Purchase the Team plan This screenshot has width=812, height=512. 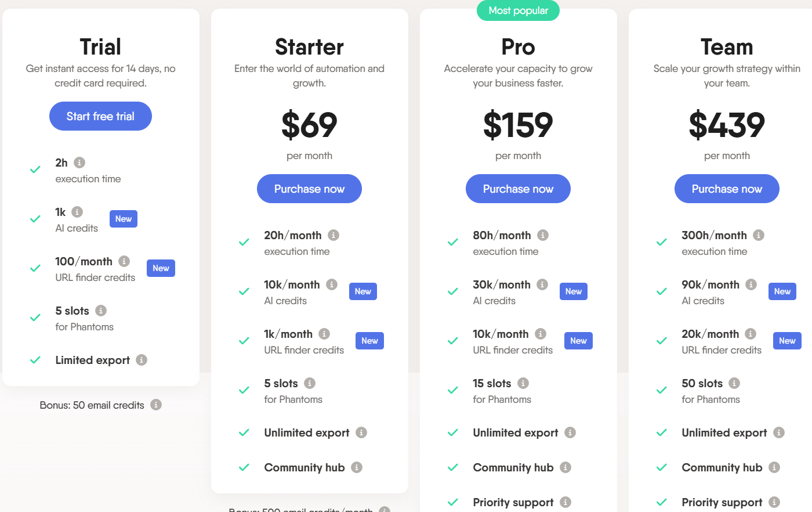click(727, 189)
